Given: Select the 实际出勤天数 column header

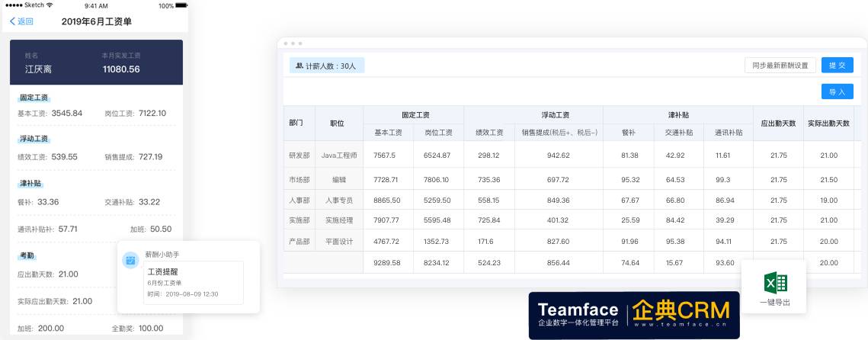Looking at the screenshot, I should pyautogui.click(x=828, y=123).
